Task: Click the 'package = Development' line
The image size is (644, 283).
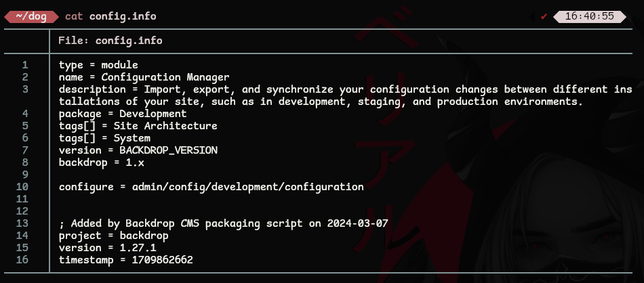Action: [123, 114]
